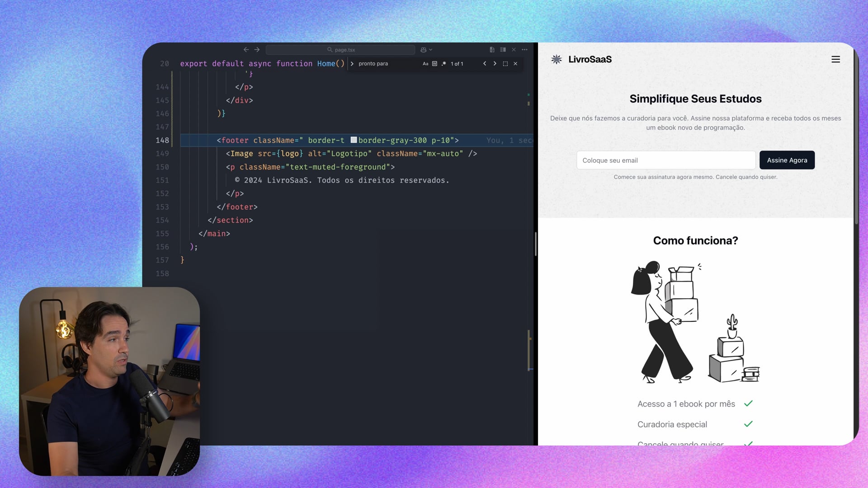Viewport: 868px width, 488px height.
Task: Toggle Match Whole Word in find widget
Action: coord(434,64)
